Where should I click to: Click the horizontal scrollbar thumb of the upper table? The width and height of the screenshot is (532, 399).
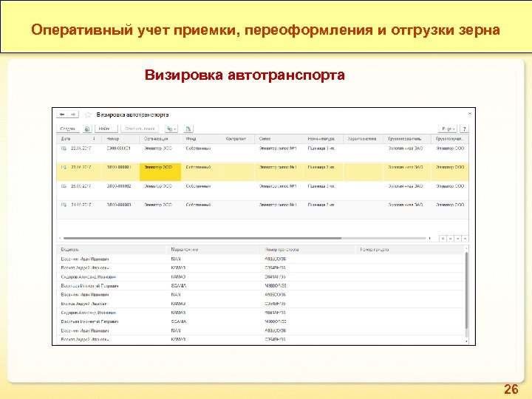coord(202,238)
